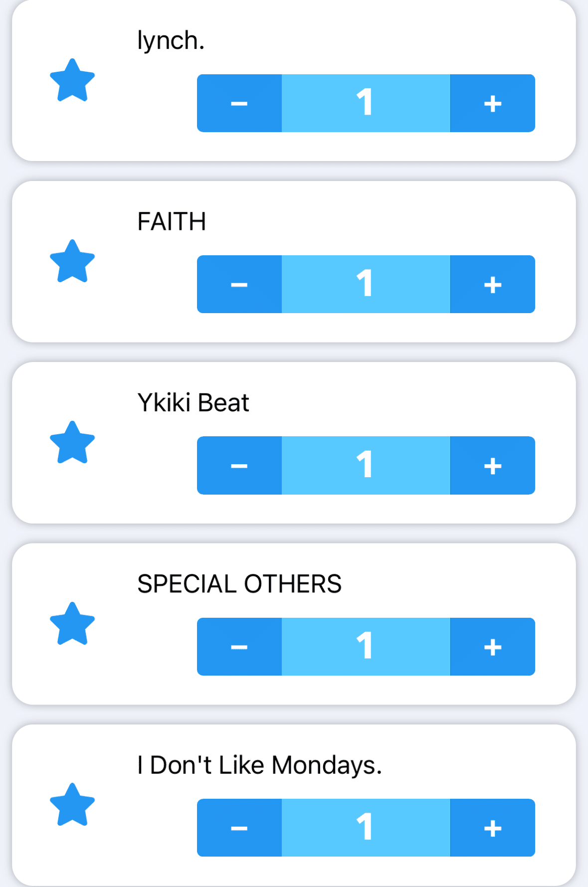The width and height of the screenshot is (588, 887).
Task: Click the SPECIAL OTHERS count value display
Action: [x=366, y=647]
